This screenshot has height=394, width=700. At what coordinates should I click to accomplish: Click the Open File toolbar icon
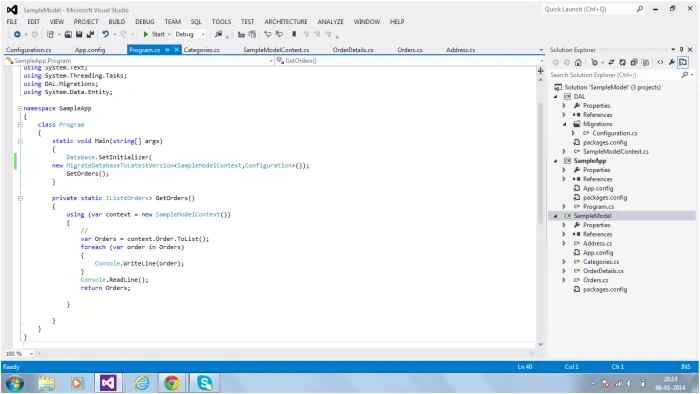(68, 34)
